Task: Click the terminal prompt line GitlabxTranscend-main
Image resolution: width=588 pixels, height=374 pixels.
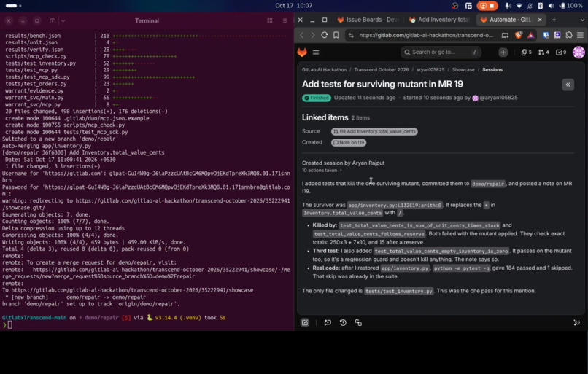Action: 114,317
